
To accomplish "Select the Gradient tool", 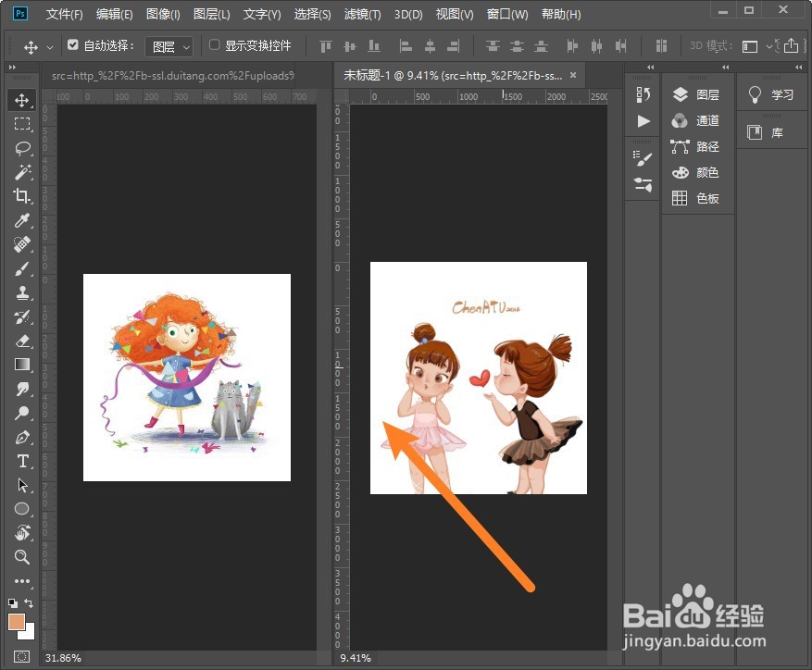I will click(21, 365).
